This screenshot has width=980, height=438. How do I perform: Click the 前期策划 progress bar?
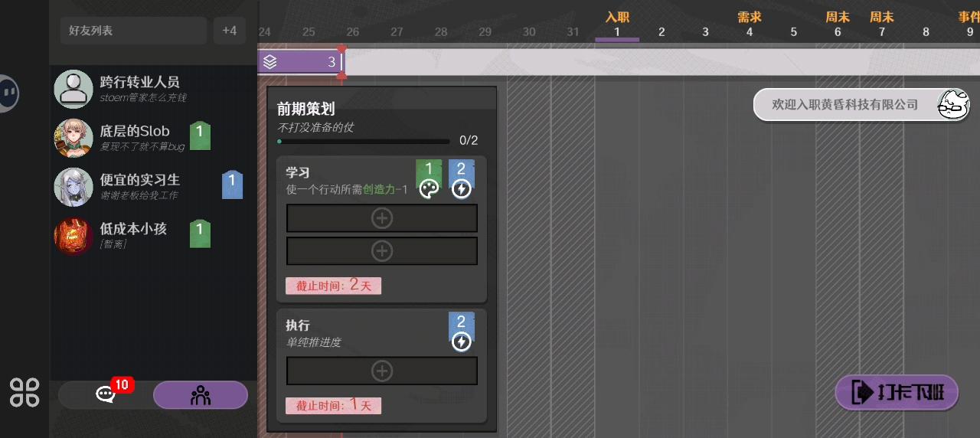(364, 142)
